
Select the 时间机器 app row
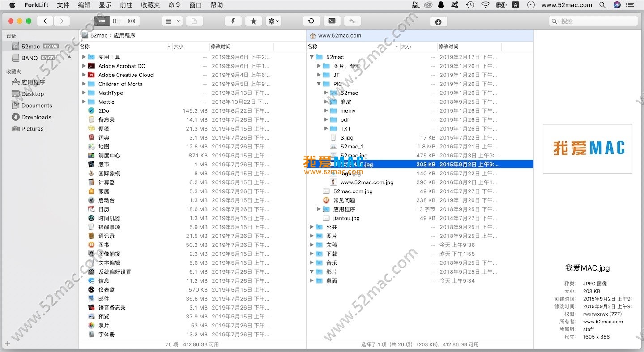click(192, 218)
